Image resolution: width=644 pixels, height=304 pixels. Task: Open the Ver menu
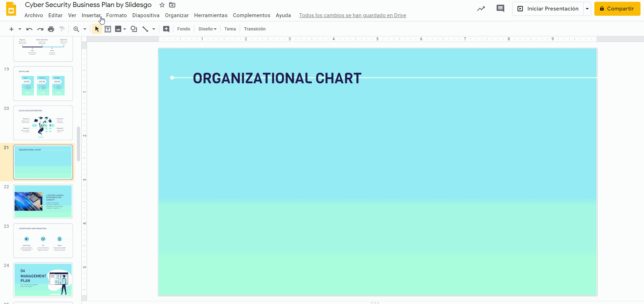coord(72,15)
